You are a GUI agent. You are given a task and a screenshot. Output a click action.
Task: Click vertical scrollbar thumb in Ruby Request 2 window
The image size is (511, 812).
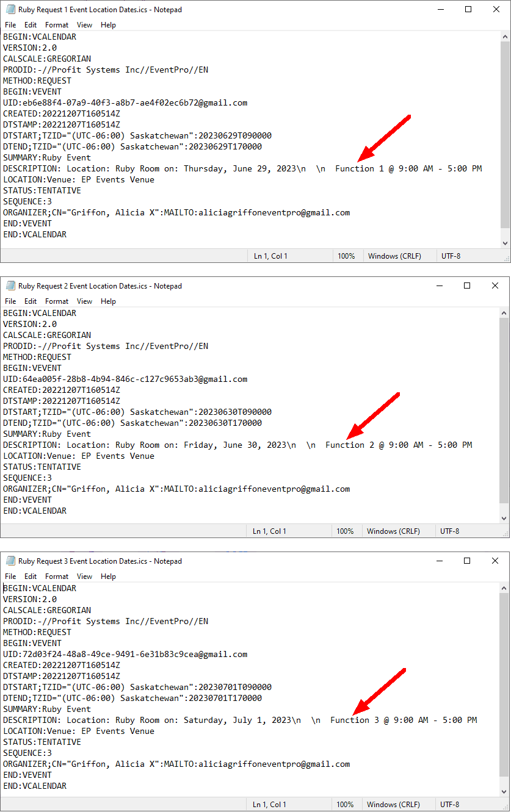point(504,411)
